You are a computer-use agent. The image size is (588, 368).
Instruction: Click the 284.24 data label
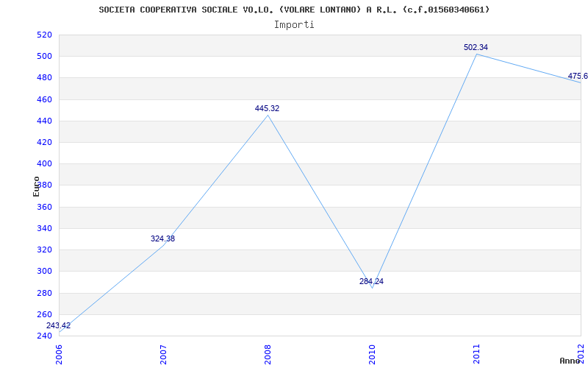point(371,281)
